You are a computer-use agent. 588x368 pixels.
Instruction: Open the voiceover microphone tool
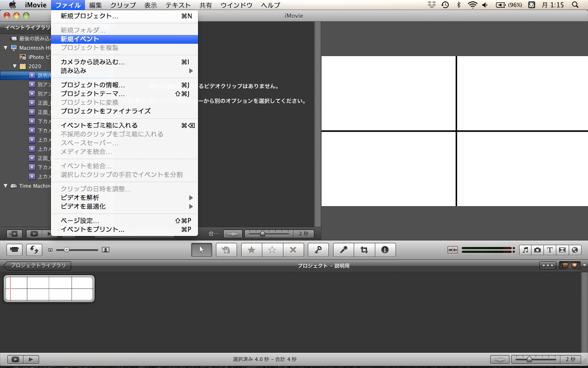pyautogui.click(x=343, y=250)
